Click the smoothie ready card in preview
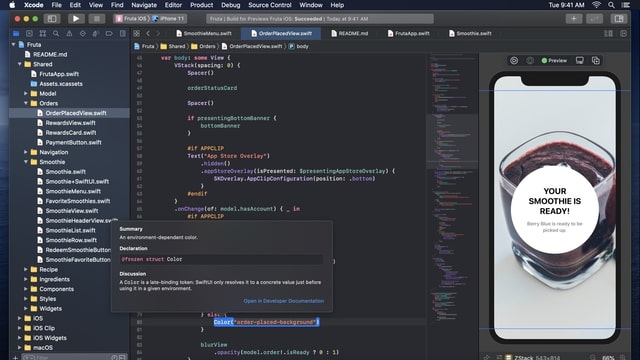640x360 pixels. point(555,209)
